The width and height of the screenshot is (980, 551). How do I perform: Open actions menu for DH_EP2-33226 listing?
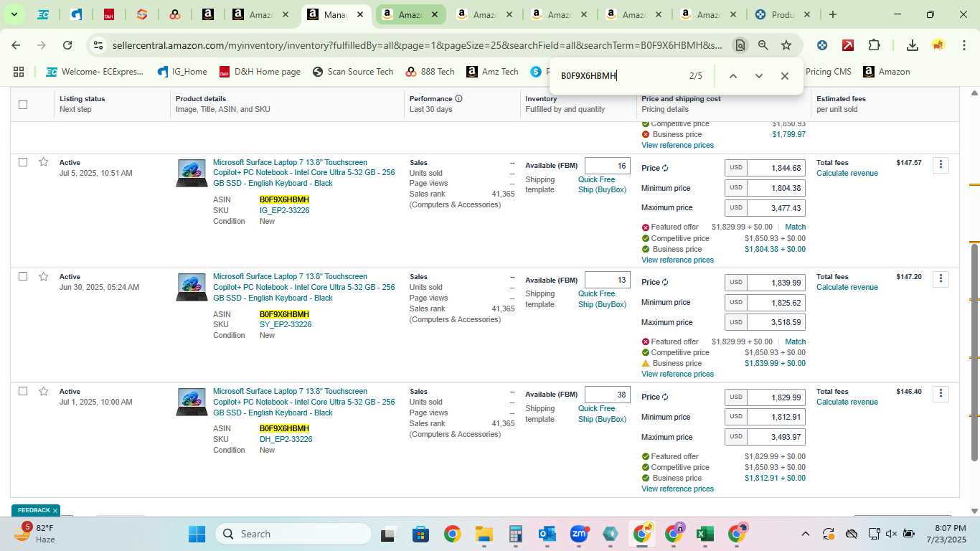tap(941, 394)
